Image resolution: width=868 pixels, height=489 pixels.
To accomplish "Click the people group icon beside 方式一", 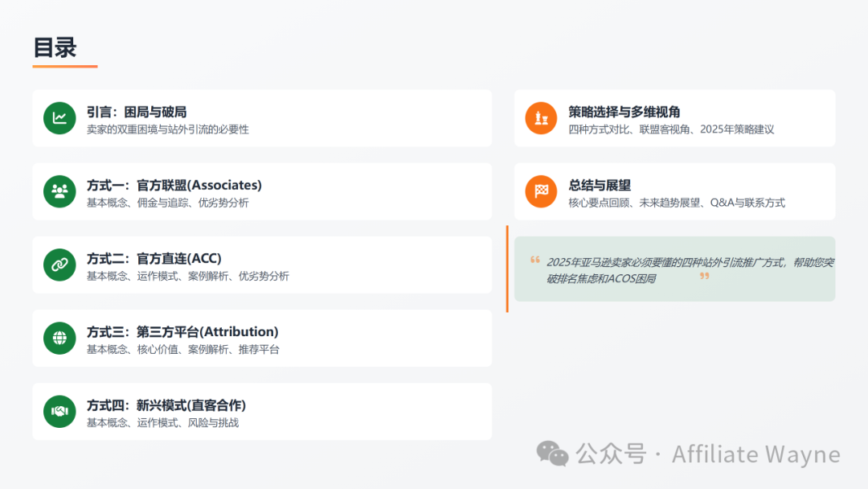I will [x=59, y=191].
